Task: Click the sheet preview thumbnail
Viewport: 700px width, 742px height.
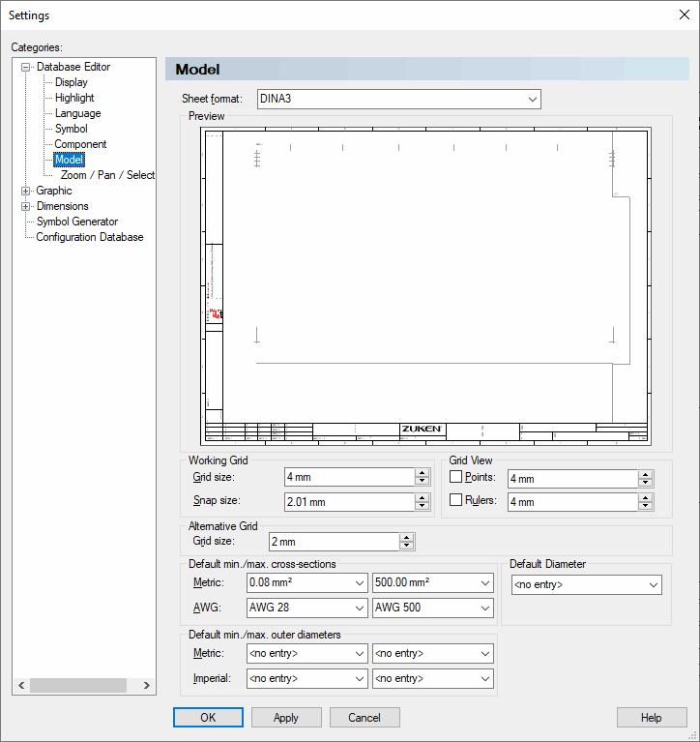Action: tap(425, 285)
